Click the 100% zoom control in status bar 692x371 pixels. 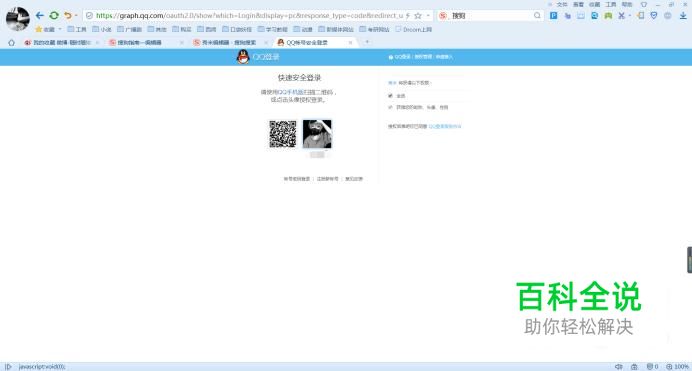point(678,367)
